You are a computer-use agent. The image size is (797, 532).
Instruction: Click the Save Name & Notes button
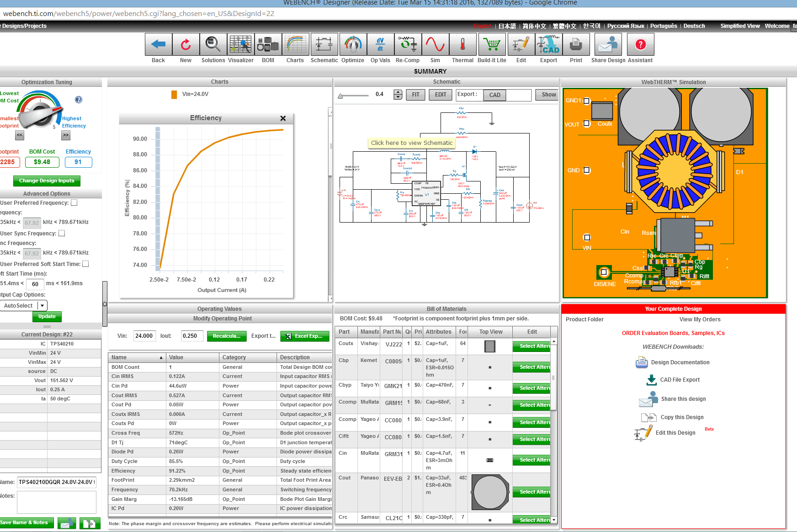coord(26,522)
